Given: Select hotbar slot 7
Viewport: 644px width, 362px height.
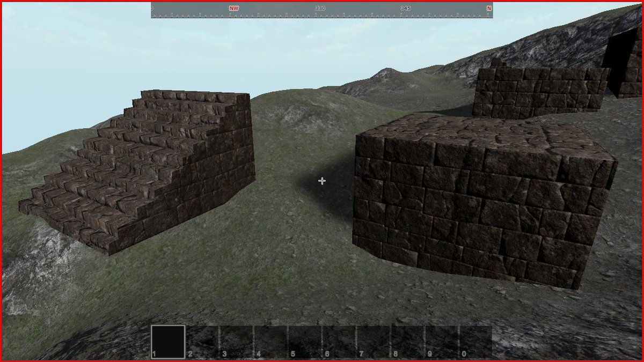Looking at the screenshot, I should click(x=373, y=342).
